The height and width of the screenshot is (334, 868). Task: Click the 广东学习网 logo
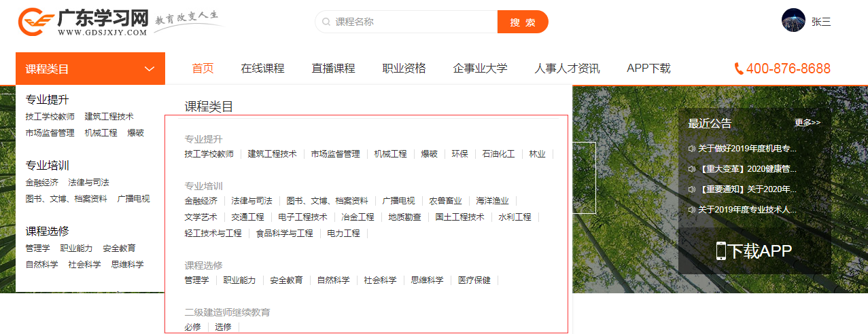click(x=83, y=22)
